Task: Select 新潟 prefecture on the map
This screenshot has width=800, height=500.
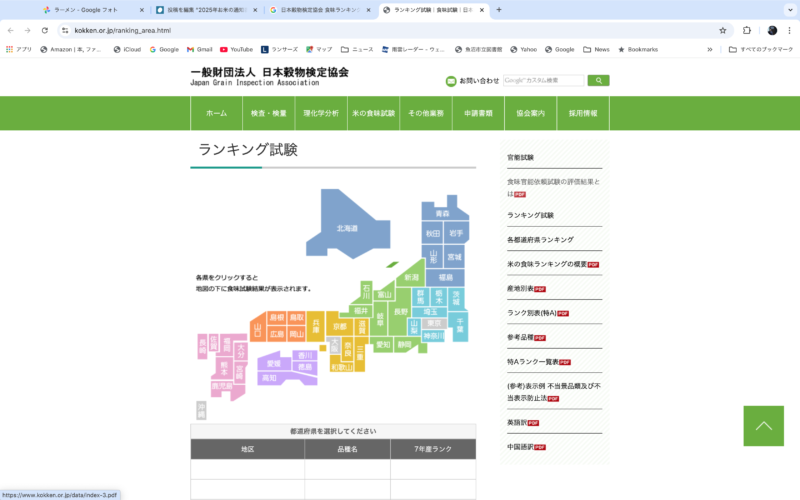Action: pos(411,277)
